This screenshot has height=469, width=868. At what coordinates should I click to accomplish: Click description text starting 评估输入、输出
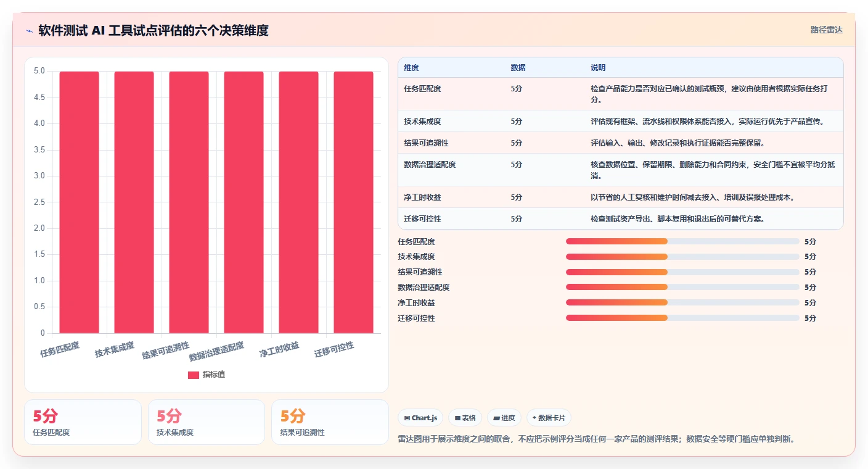(x=678, y=143)
